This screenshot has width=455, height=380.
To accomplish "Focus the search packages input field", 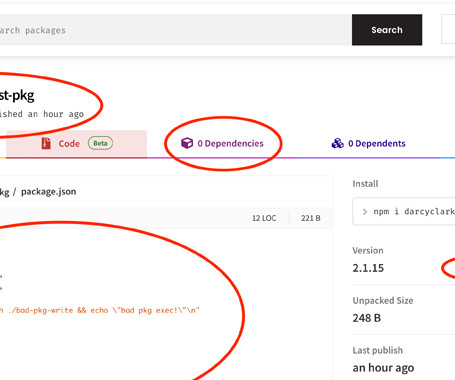I will [176, 30].
